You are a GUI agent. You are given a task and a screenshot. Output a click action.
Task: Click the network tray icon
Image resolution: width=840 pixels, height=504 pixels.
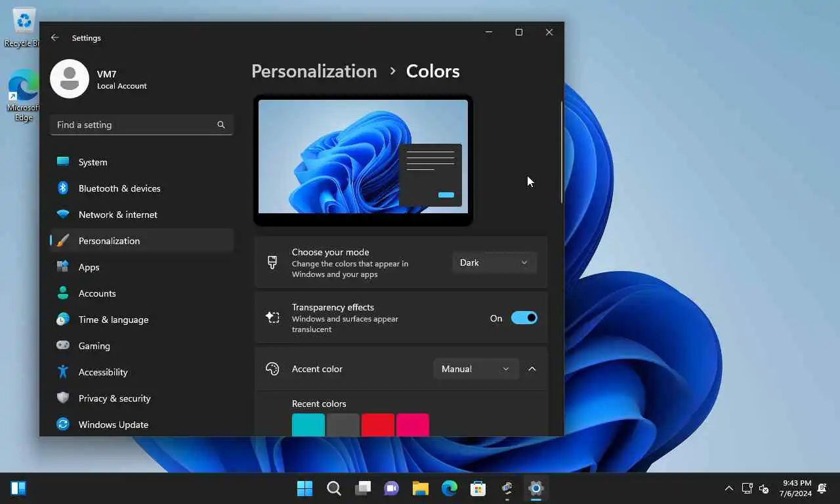coord(747,488)
